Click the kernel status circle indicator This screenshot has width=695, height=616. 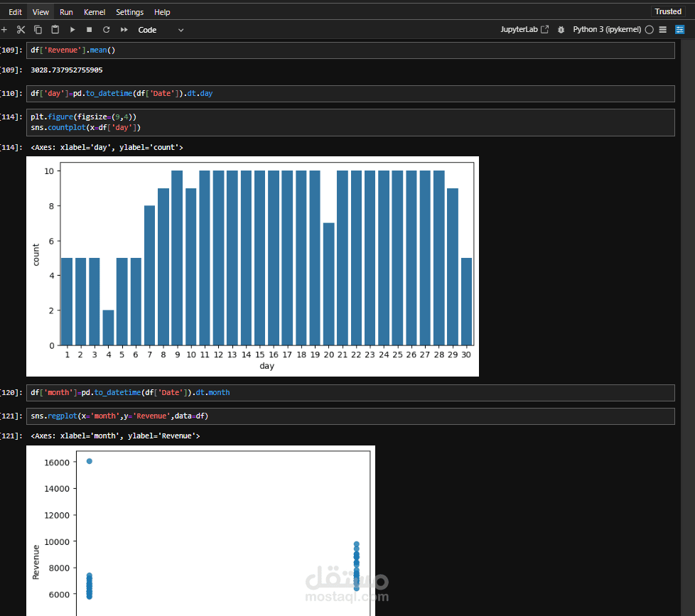(x=650, y=30)
